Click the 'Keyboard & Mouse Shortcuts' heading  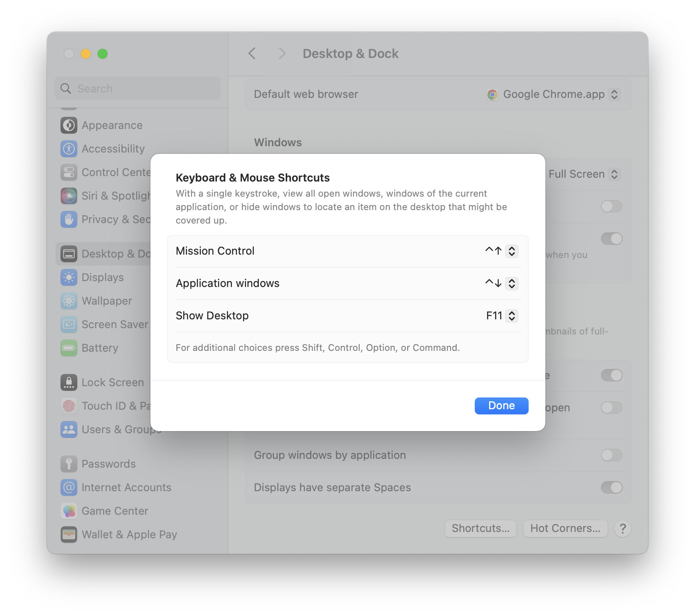(253, 178)
